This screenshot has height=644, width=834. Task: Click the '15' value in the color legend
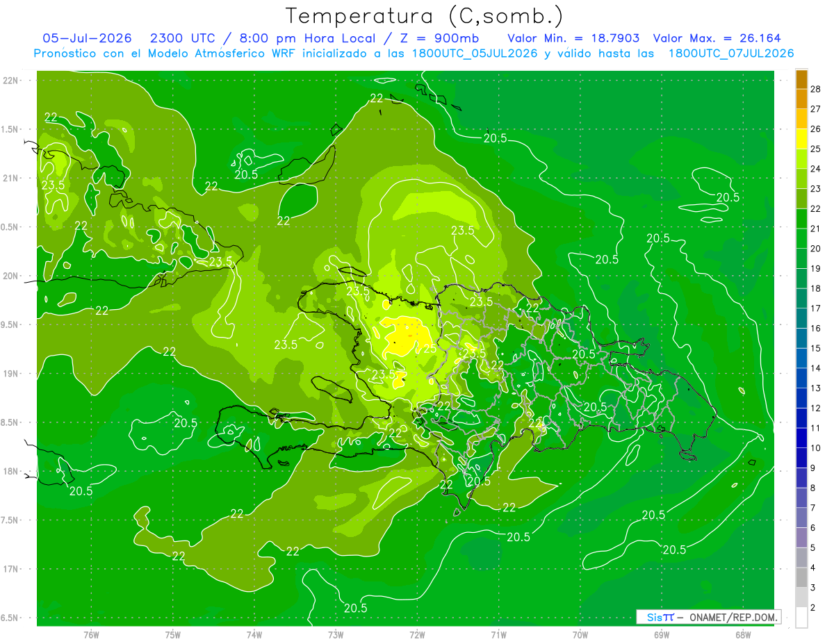816,349
